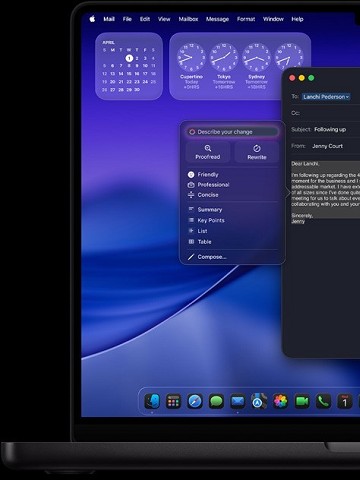Open the Apple menu

[x=92, y=19]
